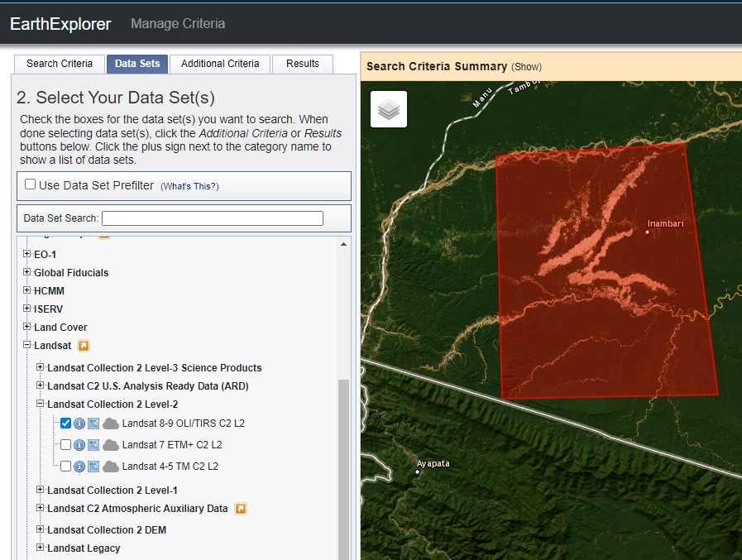742x560 pixels.
Task: Click the info icon for Landsat 4-5 TM C2 L2
Action: coord(79,467)
